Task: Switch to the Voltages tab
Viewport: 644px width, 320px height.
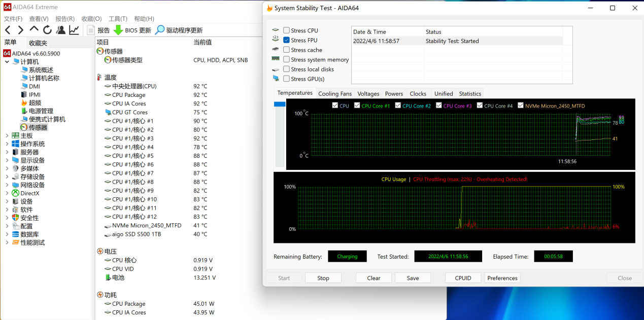Action: [368, 93]
